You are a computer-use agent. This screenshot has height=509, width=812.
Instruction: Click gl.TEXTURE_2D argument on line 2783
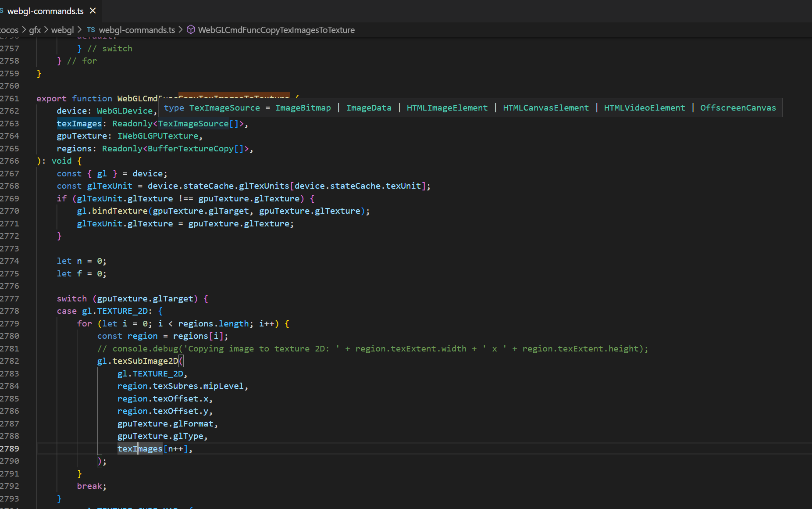[x=150, y=374]
